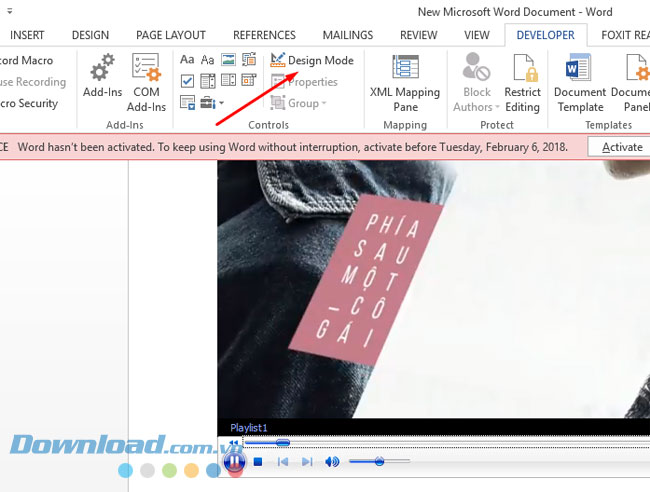Insert a Building Block Gallery control

249,60
